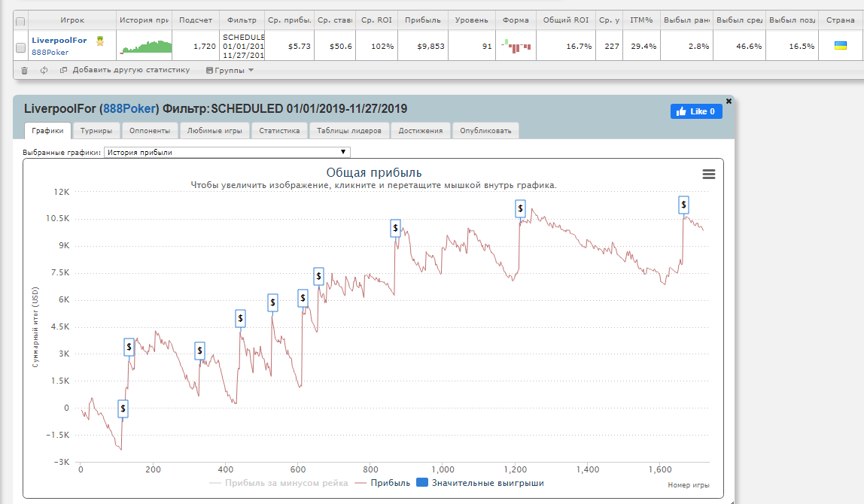Click the $5.73 average profit cell

[x=289, y=47]
